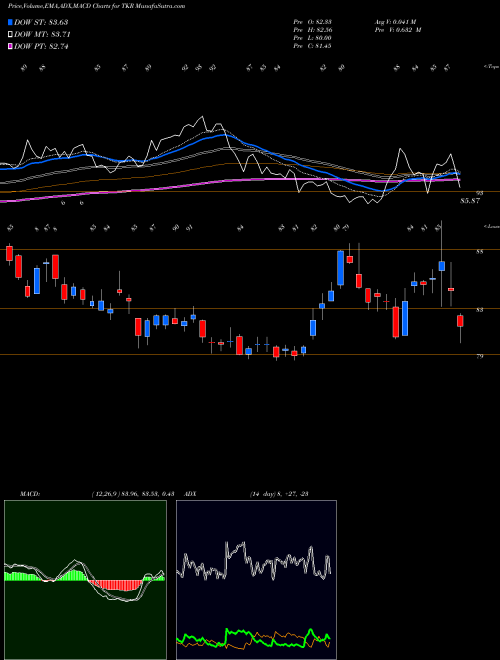
Task: Click the 83 price axis label
Action: [479, 310]
